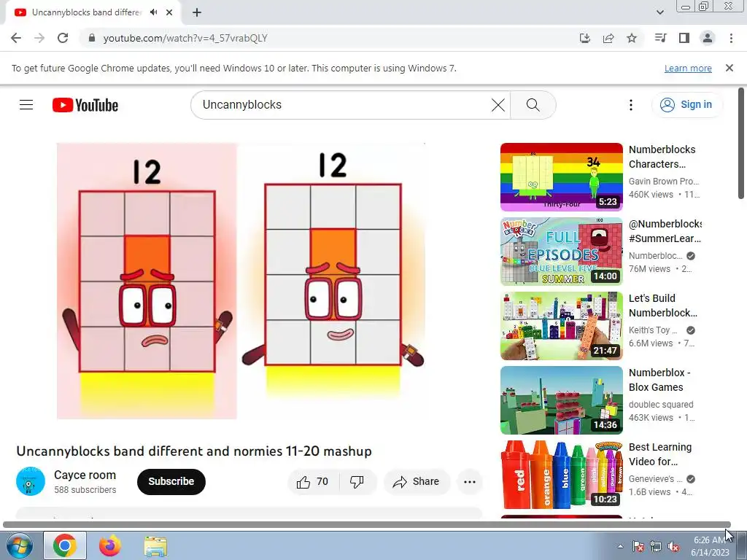Open the Cayce room channel name link
The image size is (747, 560).
tap(85, 475)
